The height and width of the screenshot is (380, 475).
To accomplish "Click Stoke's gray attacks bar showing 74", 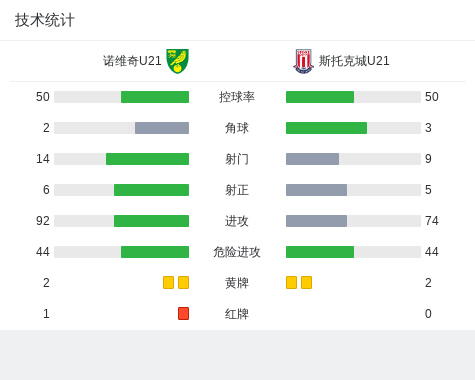I will click(x=316, y=221).
